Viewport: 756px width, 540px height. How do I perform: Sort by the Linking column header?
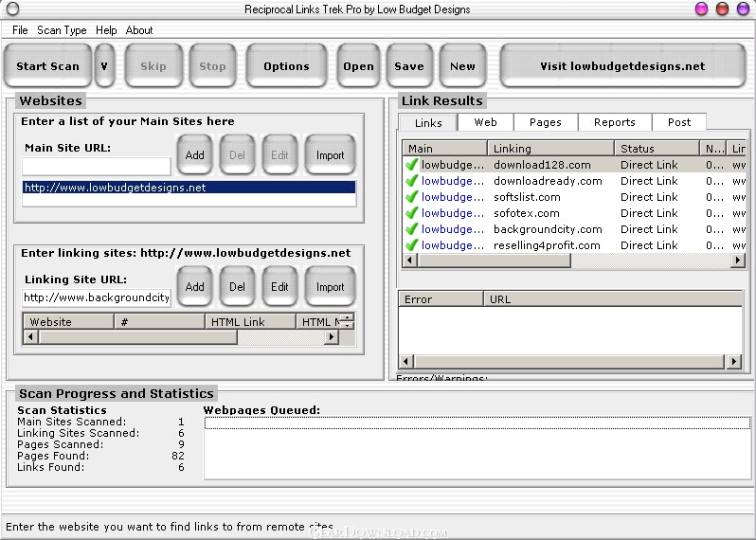(x=551, y=149)
